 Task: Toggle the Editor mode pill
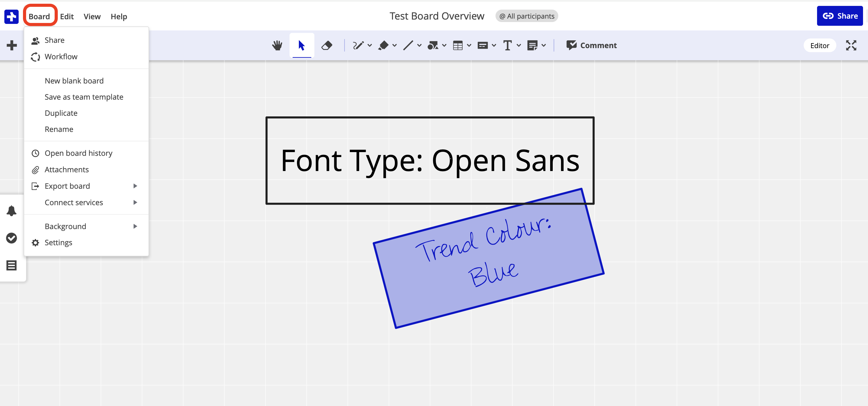click(820, 45)
